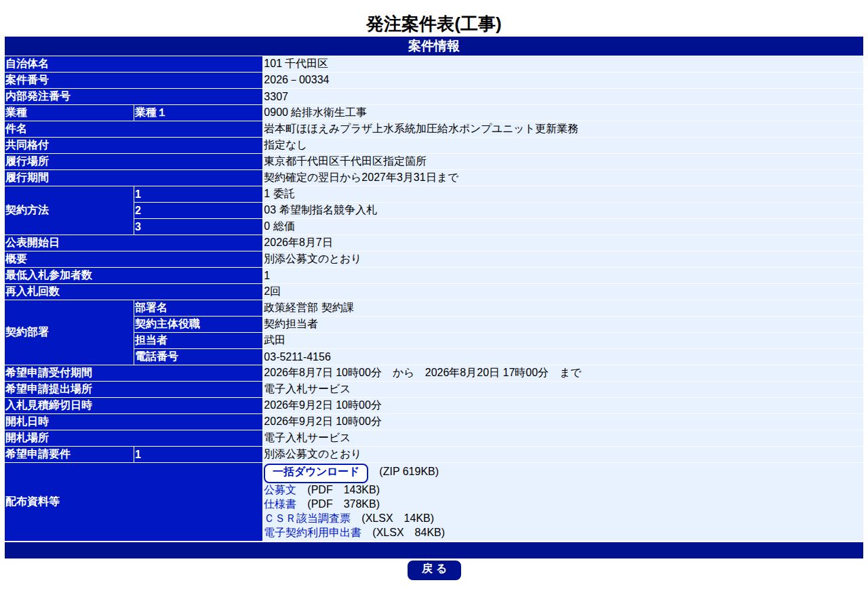
Task: Click the 一括ダウンロード button
Action: click(x=315, y=473)
